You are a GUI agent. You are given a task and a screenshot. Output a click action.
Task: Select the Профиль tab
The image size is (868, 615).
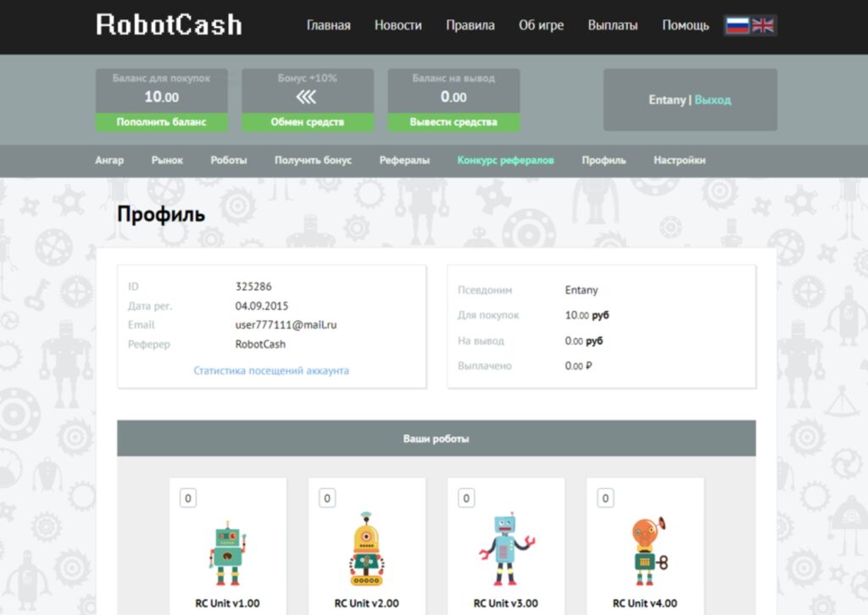[x=604, y=160]
